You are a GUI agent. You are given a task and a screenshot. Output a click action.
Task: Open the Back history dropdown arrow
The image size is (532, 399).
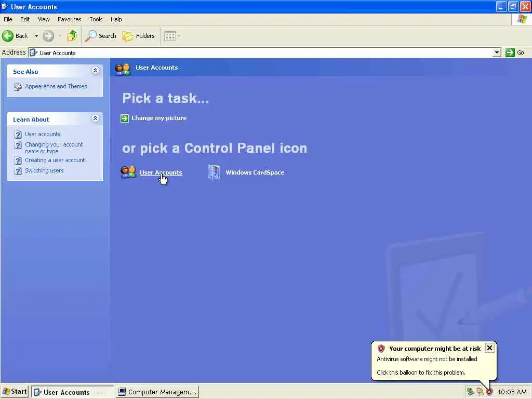[x=36, y=36]
